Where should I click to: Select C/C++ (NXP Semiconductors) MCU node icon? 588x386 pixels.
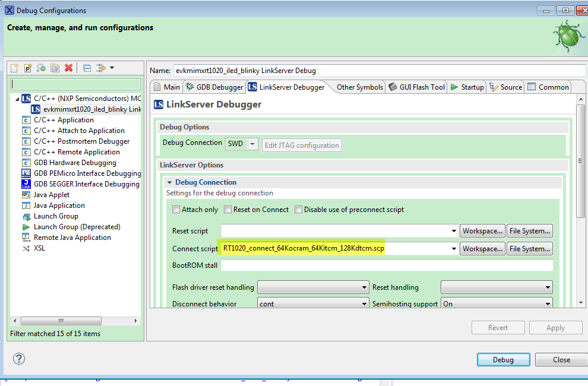(26, 99)
